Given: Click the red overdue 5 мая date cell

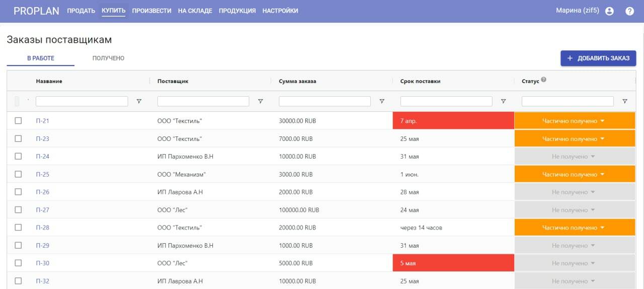Looking at the screenshot, I should coord(453,263).
